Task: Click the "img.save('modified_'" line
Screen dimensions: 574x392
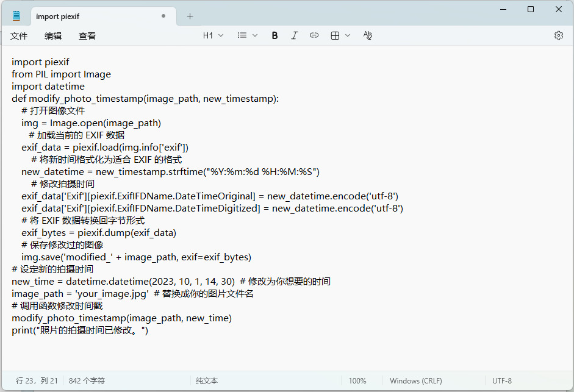Action: 136,257
